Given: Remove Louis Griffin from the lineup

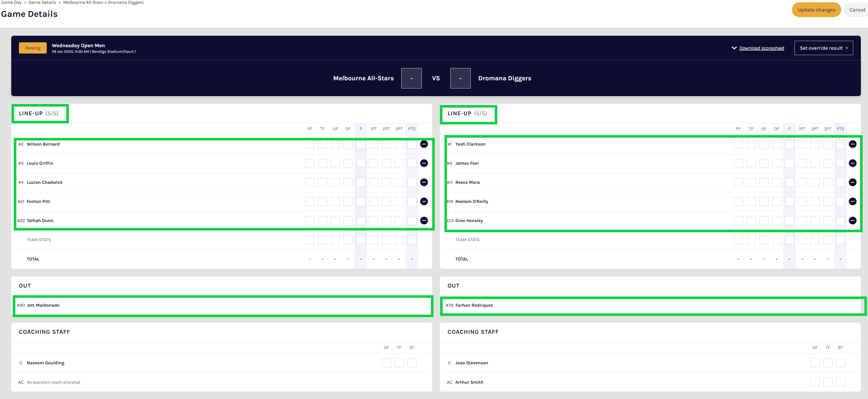Looking at the screenshot, I should point(424,163).
